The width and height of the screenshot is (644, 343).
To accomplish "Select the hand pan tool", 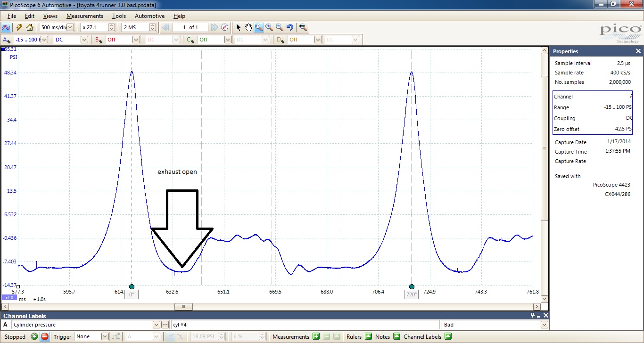I will 248,27.
